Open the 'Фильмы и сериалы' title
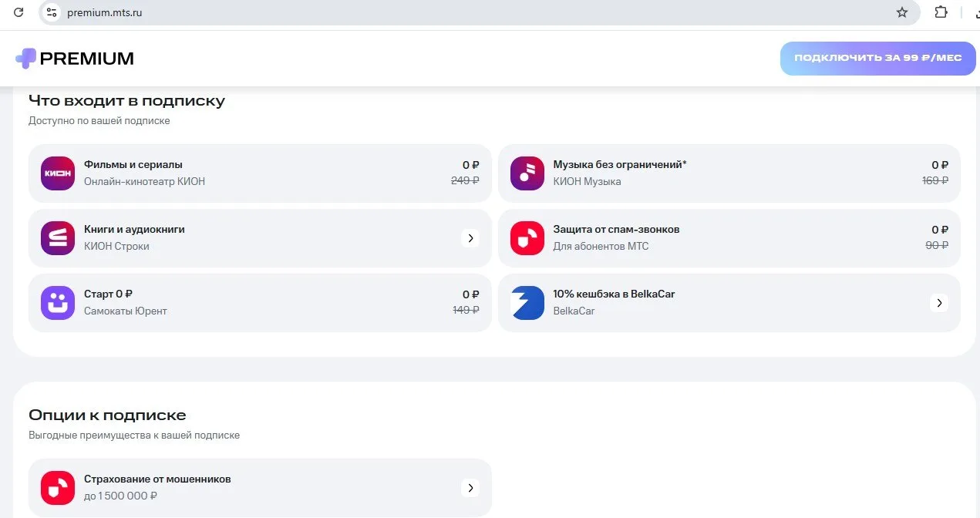 coord(133,165)
